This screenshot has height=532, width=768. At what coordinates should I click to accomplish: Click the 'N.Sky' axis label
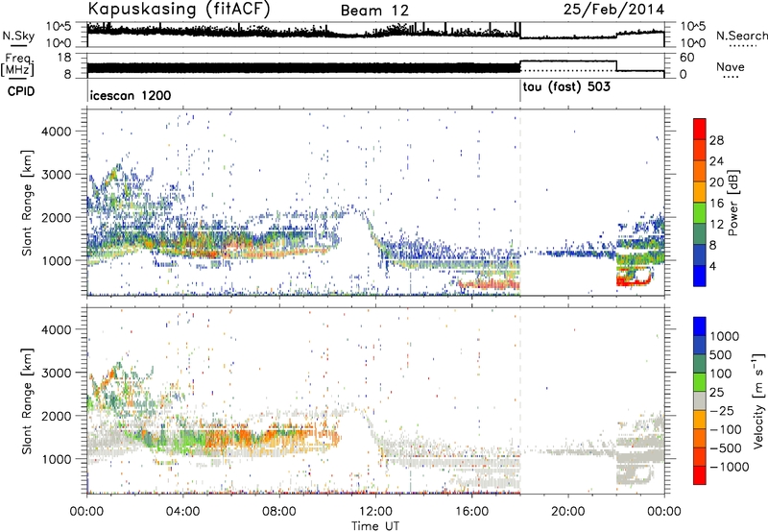[18, 36]
